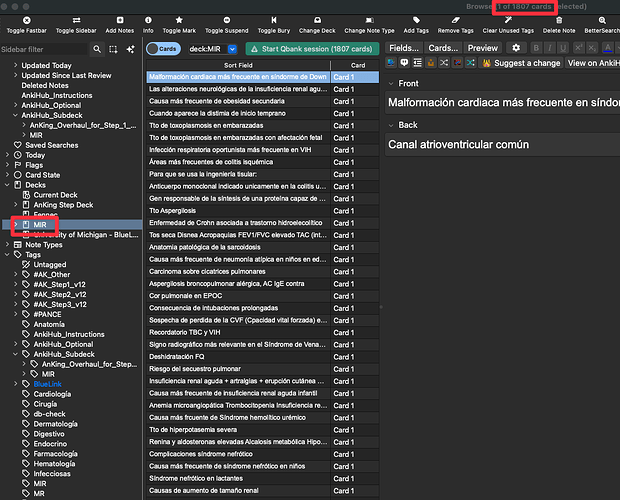Click the Toggle Suspend icon
The height and width of the screenshot is (500, 620).
pyautogui.click(x=227, y=20)
